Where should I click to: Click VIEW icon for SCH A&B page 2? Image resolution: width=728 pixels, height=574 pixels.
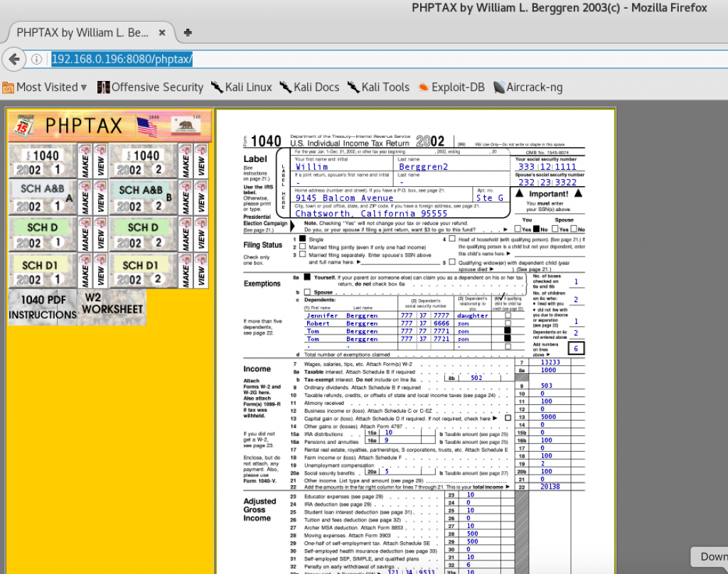click(201, 197)
